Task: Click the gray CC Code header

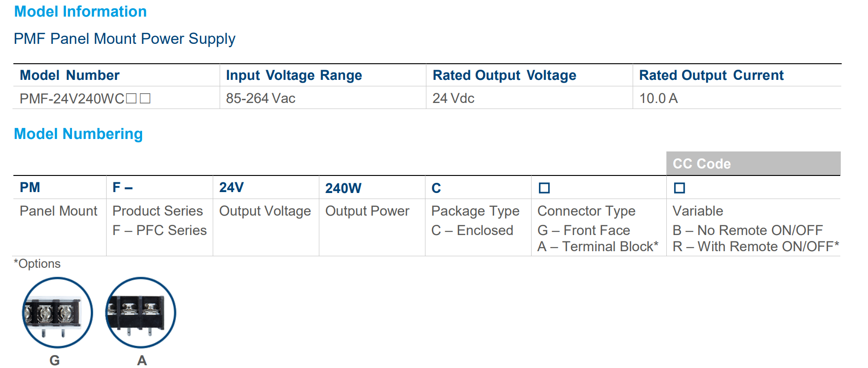Action: pyautogui.click(x=753, y=163)
